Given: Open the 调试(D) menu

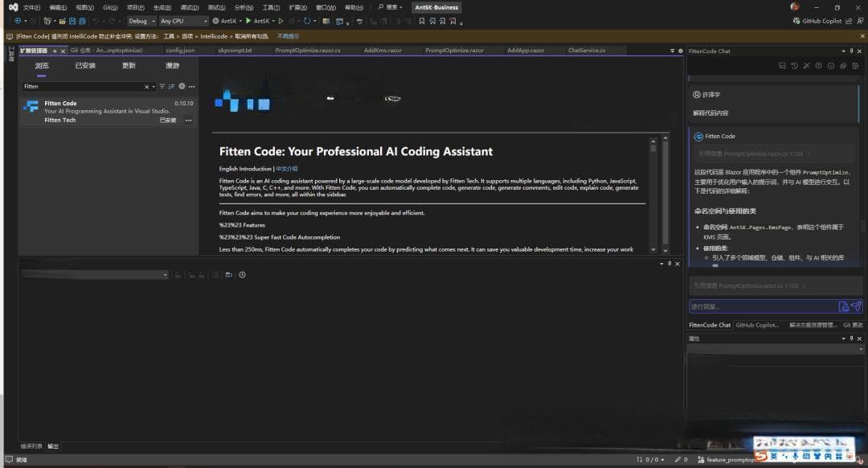Looking at the screenshot, I should coord(190,7).
